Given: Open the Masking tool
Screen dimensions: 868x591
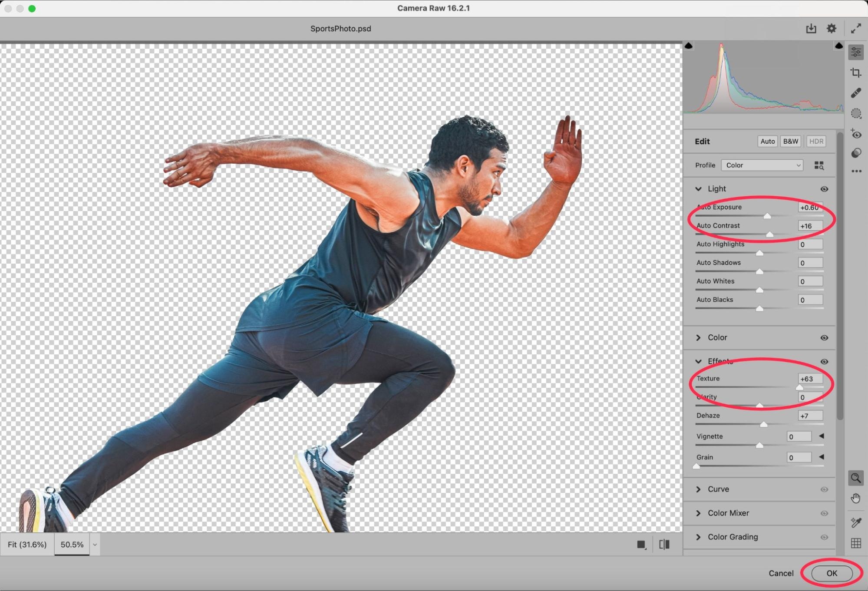Looking at the screenshot, I should tap(856, 114).
